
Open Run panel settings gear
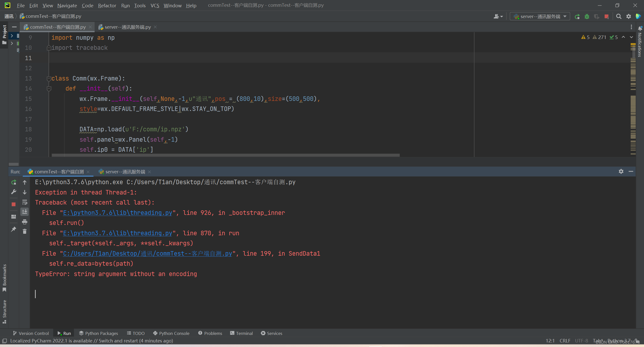point(621,172)
